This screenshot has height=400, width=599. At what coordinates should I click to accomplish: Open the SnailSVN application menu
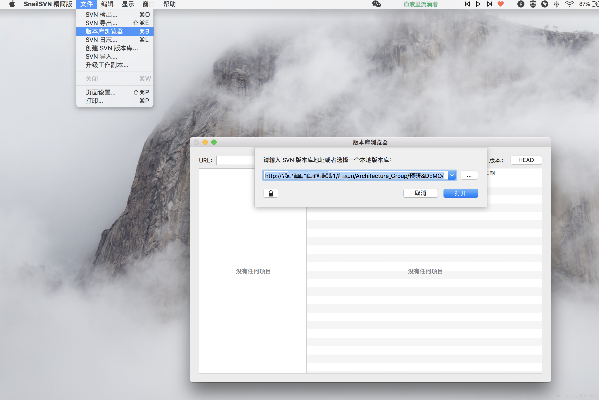[x=48, y=4]
